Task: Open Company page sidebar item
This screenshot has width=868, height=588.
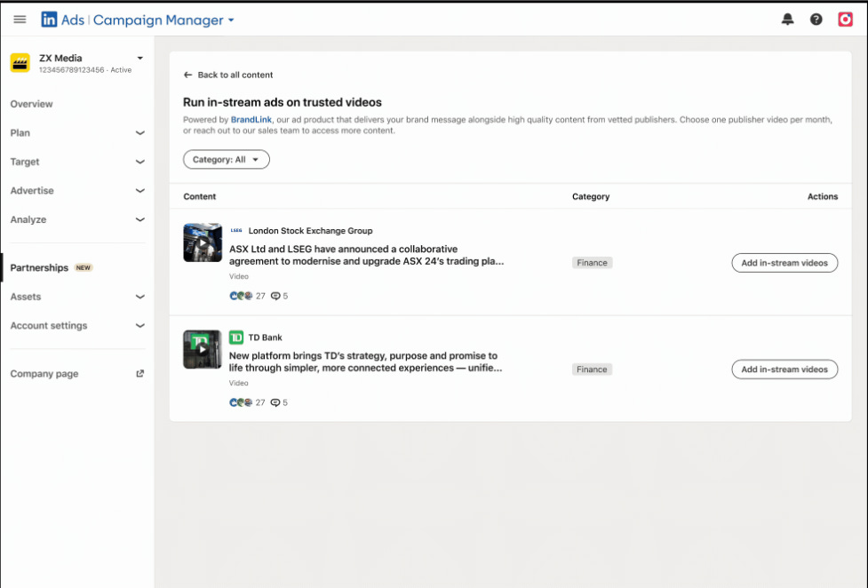Action: [44, 374]
